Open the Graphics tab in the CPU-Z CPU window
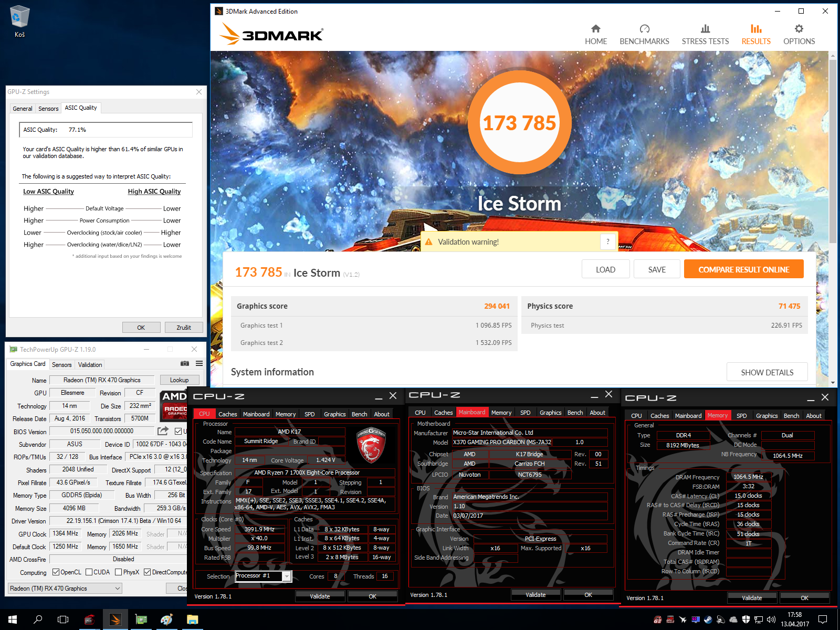This screenshot has height=630, width=840. pos(335,414)
